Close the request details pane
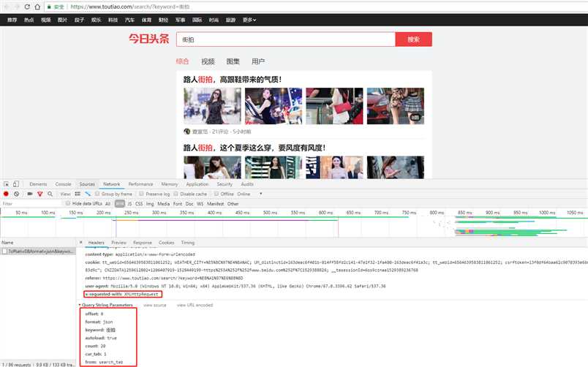This screenshot has width=588, height=367. [81, 243]
